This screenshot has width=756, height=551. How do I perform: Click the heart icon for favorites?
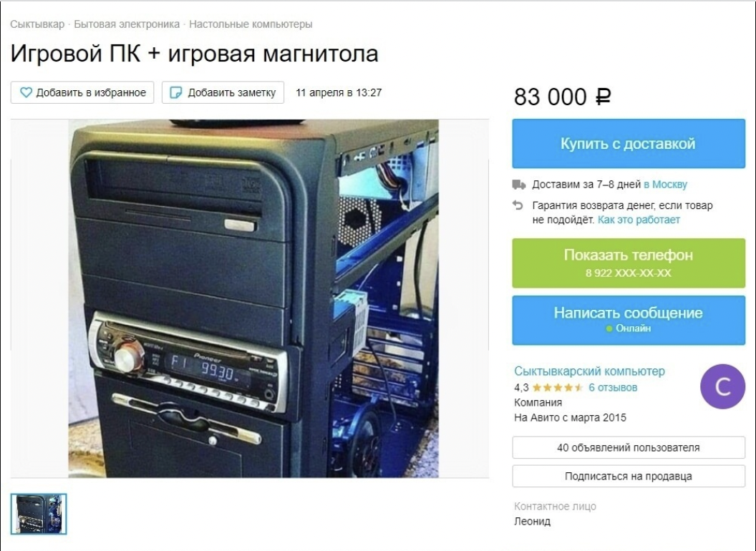(26, 92)
